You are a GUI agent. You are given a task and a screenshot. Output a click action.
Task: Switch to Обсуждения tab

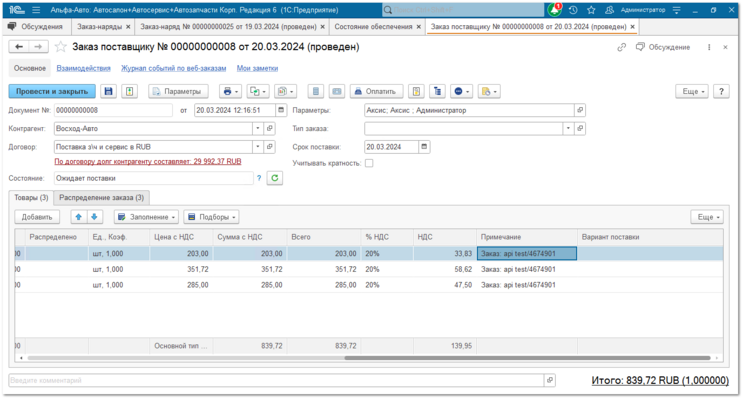click(x=37, y=27)
